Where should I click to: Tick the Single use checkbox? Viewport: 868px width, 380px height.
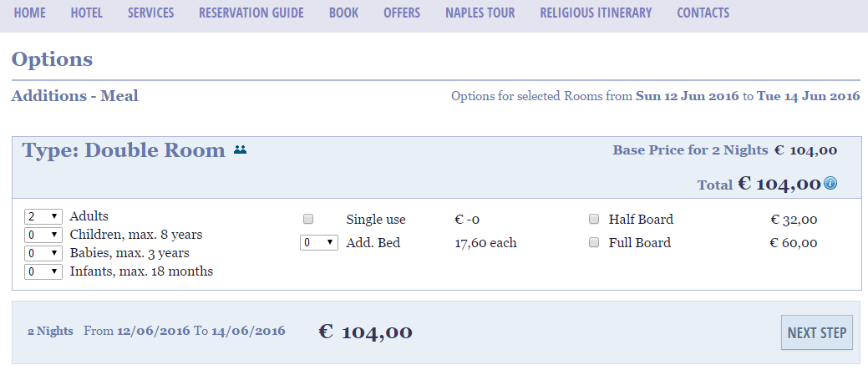[x=308, y=219]
